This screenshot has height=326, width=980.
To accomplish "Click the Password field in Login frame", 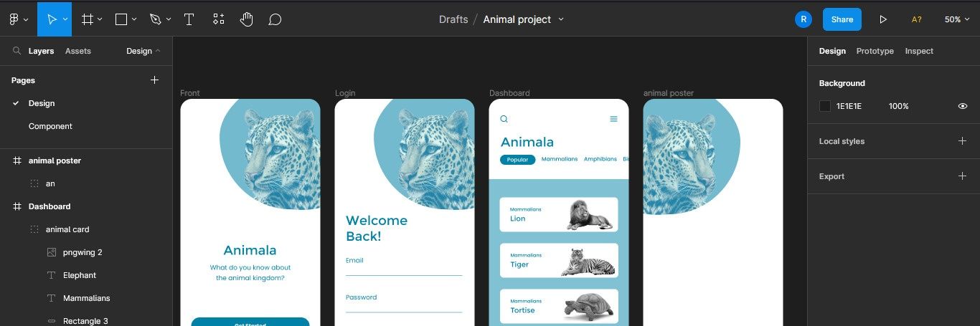I will (404, 303).
